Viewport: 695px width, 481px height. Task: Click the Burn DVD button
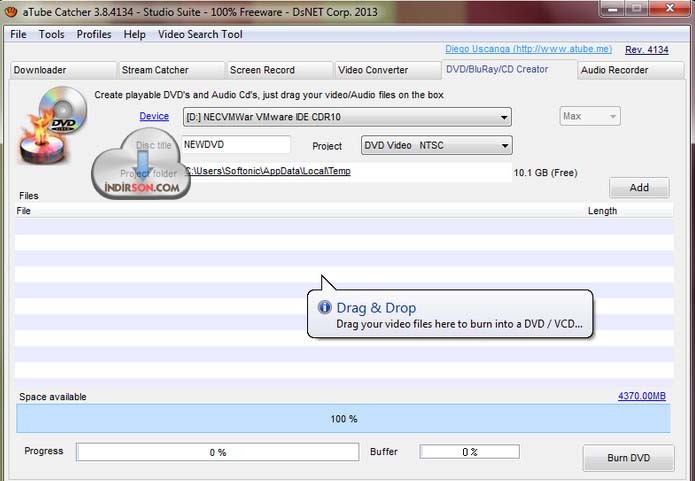[629, 458]
